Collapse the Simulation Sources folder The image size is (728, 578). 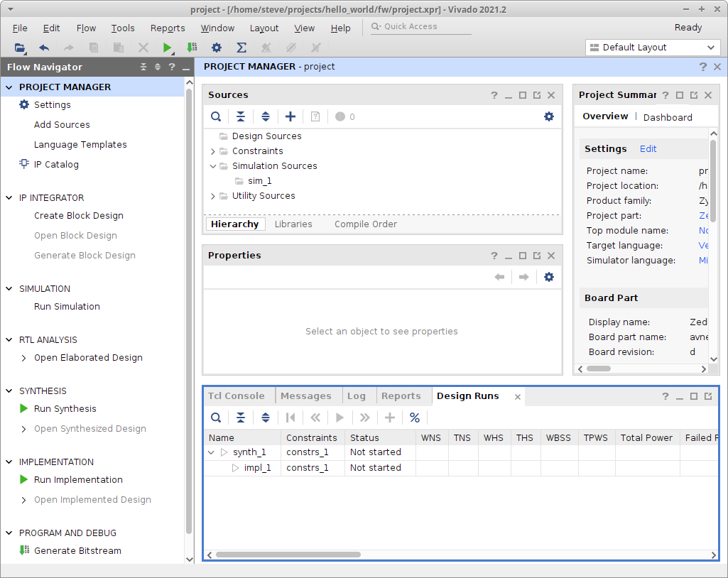tap(213, 166)
